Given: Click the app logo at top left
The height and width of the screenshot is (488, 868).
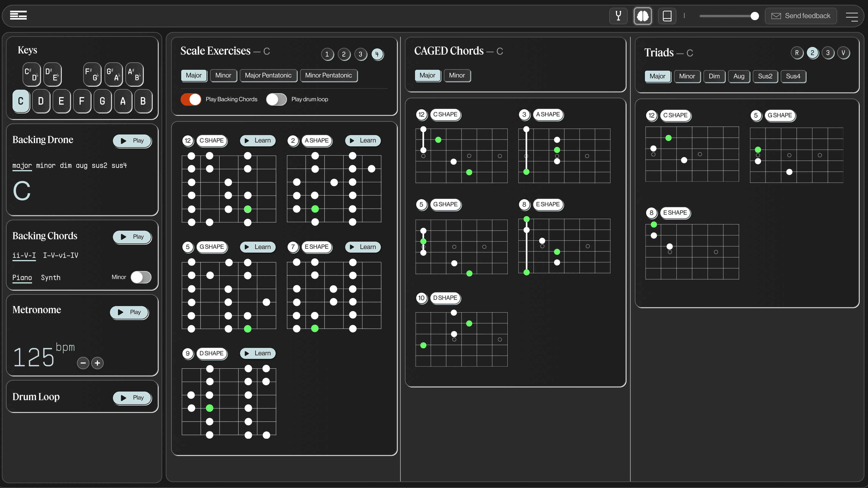Looking at the screenshot, I should point(18,15).
